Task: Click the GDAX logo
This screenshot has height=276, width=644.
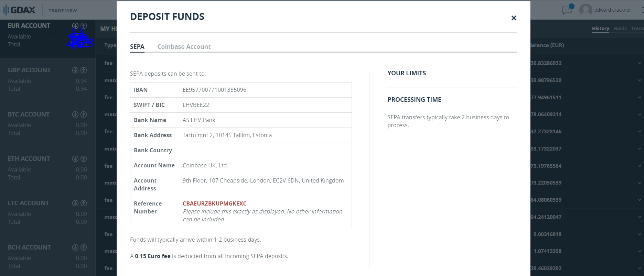Action: pos(20,10)
